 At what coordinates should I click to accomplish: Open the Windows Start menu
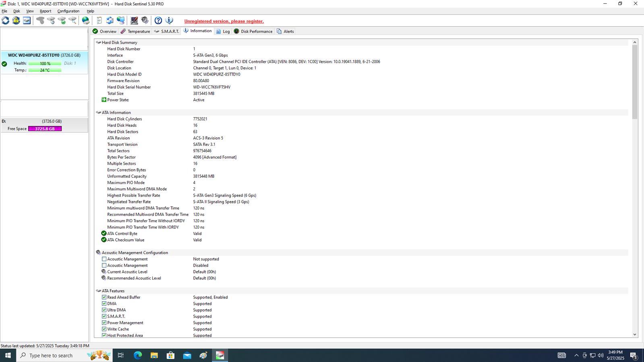(8, 356)
